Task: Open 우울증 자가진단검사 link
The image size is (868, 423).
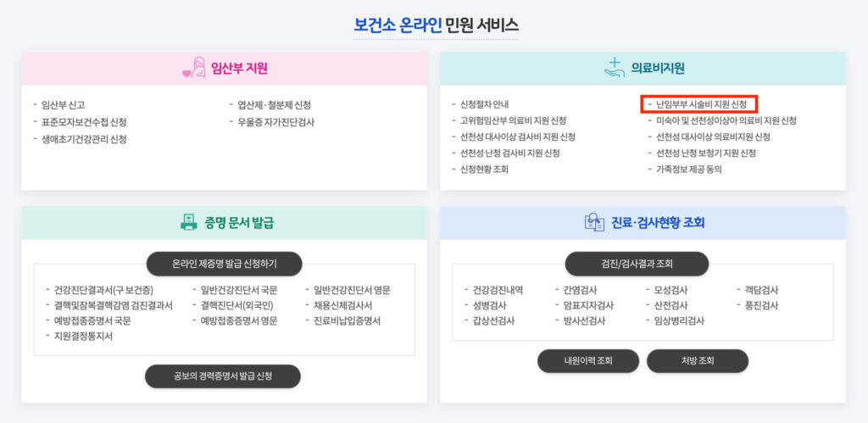Action: 275,122
